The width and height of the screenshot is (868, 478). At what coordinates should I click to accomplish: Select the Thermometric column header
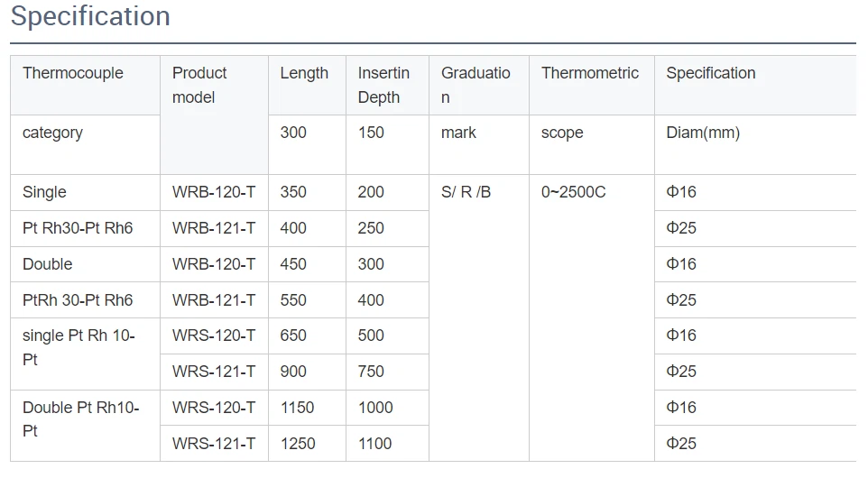(592, 85)
